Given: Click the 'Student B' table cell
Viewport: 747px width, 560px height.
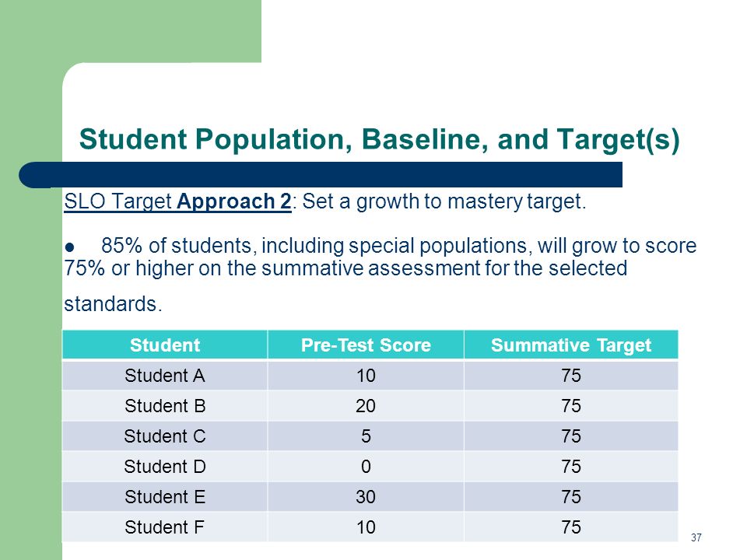Looking at the screenshot, I should tap(165, 406).
